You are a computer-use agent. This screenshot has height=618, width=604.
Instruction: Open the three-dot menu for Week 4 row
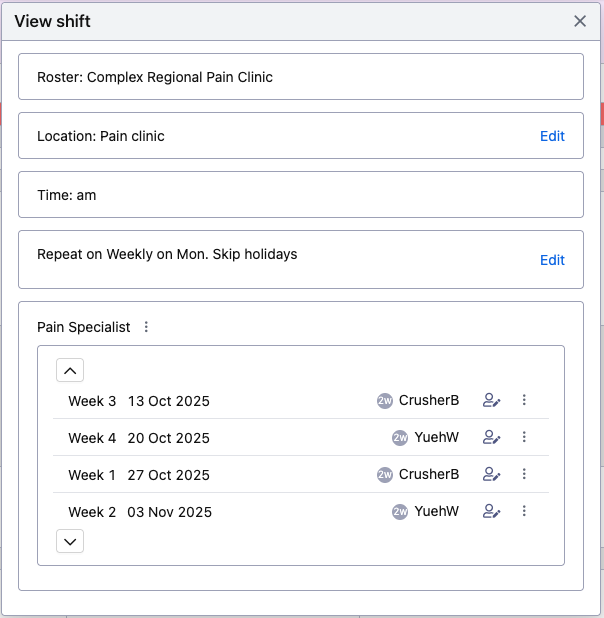[524, 437]
